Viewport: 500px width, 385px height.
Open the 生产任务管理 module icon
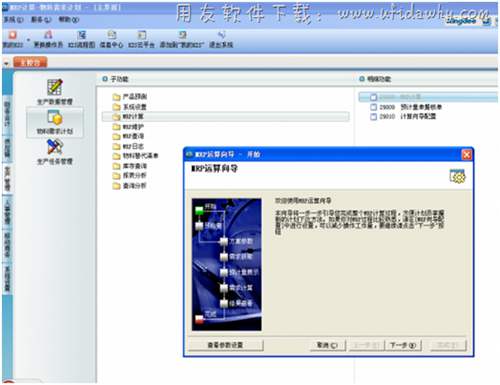55,152
